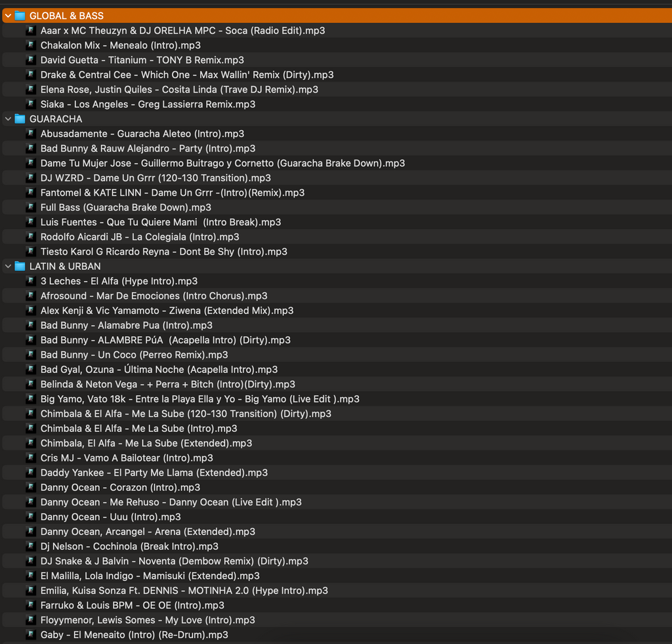Select 'Bad Bunny - ALAMBRE PúA (Acapella Intro) (Dirty).mp3'
The height and width of the screenshot is (644, 672).
tap(165, 340)
